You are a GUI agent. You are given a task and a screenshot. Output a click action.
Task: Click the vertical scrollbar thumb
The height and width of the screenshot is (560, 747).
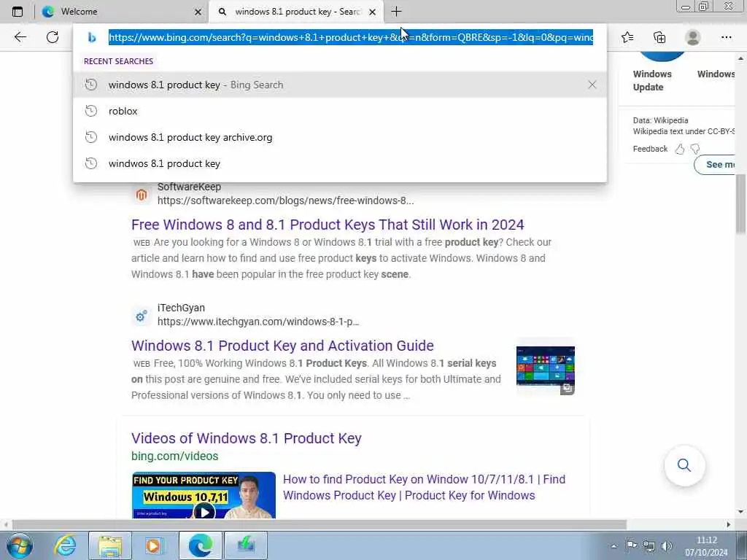click(741, 204)
